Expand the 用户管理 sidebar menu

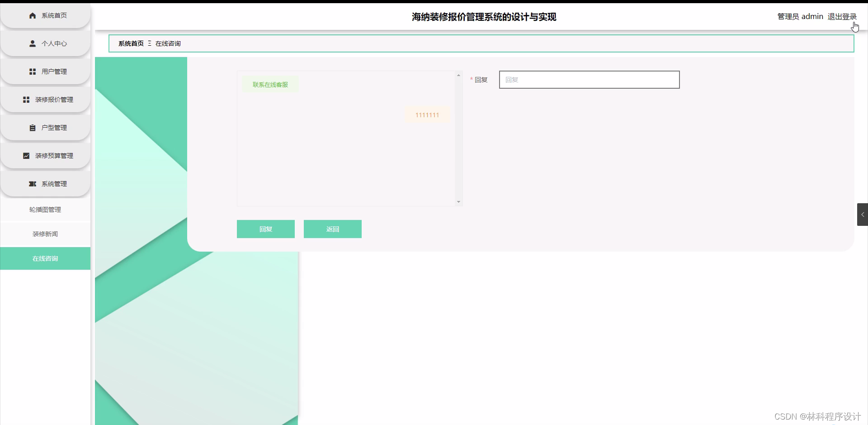tap(45, 72)
